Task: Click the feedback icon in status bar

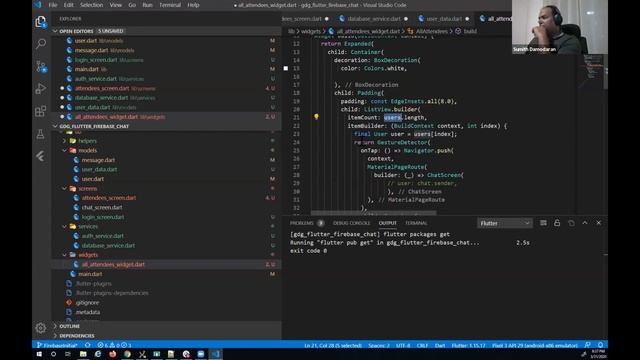Action: tap(587, 345)
